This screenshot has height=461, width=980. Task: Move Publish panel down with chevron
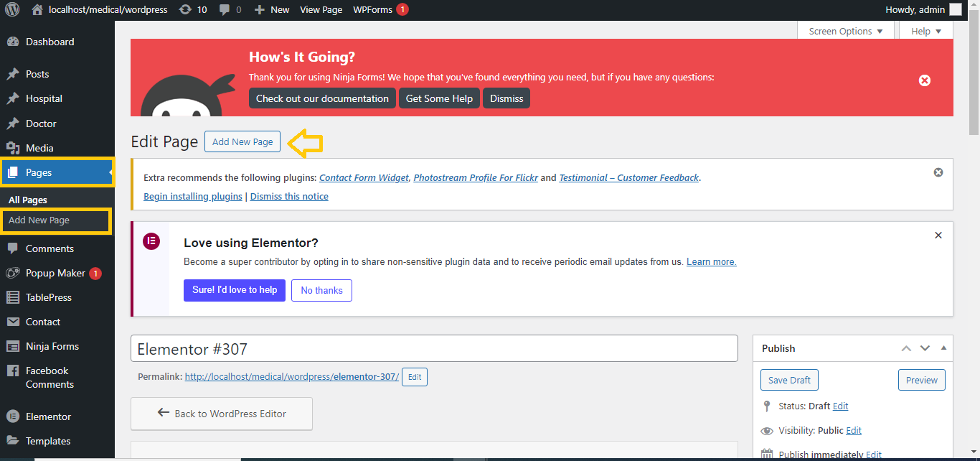(x=925, y=348)
